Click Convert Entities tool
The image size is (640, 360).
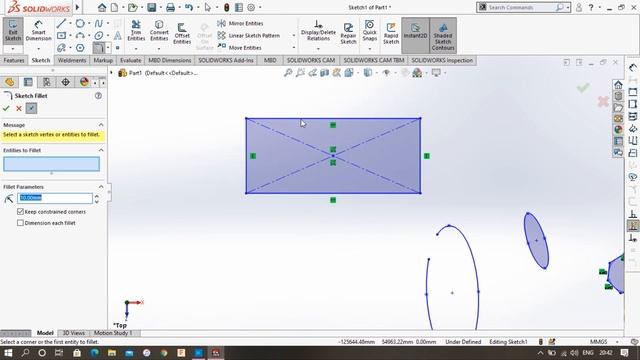(x=159, y=31)
